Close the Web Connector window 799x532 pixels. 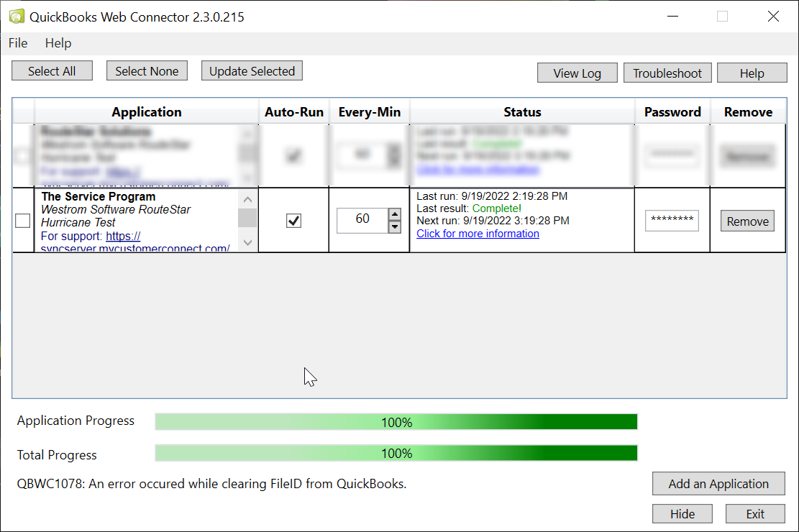773,17
